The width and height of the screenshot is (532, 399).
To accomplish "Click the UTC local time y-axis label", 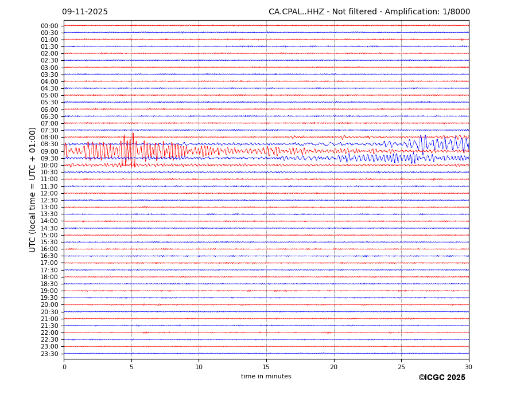I will 33,190.
